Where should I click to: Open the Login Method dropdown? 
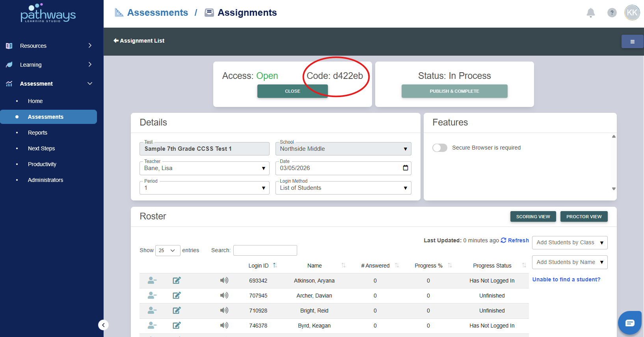343,188
